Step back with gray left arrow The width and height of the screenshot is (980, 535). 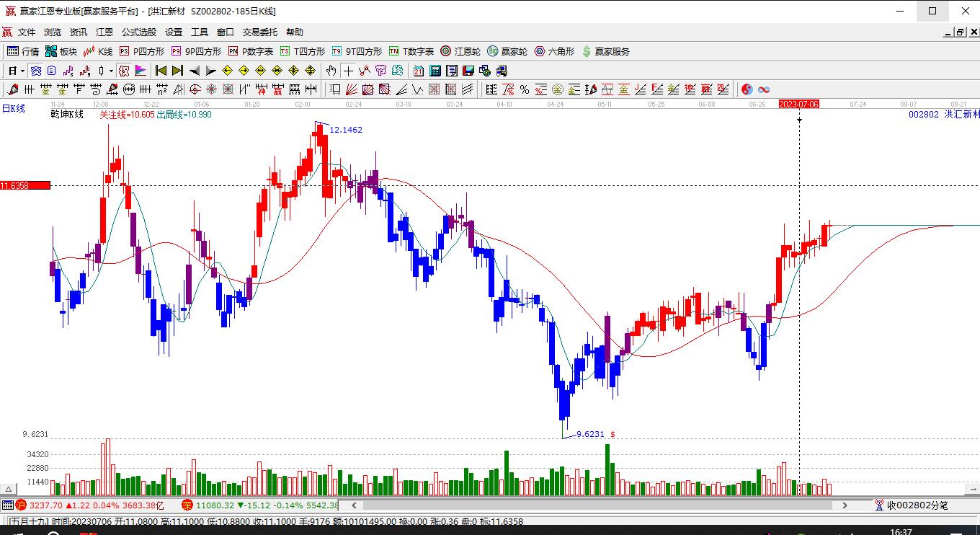(x=195, y=71)
